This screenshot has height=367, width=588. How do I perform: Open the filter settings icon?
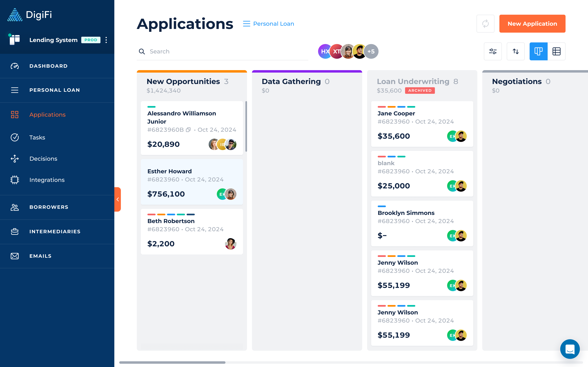pos(492,51)
